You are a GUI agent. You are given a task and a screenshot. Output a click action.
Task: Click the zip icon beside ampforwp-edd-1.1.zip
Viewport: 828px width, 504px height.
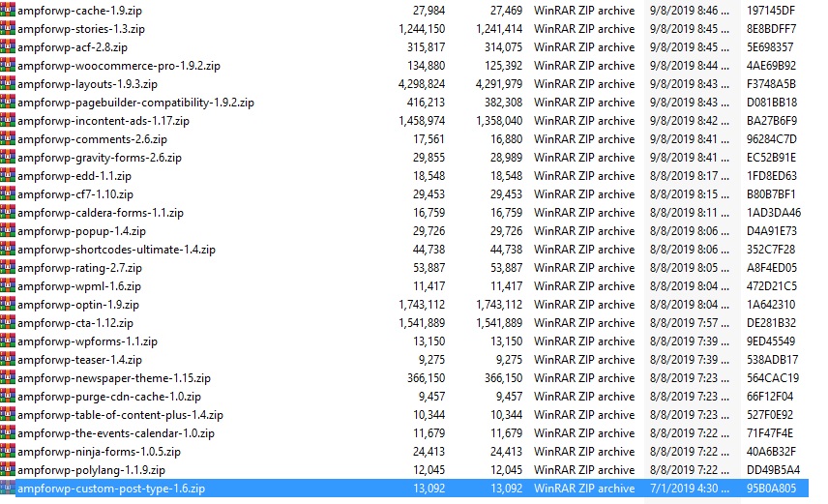[x=8, y=176]
